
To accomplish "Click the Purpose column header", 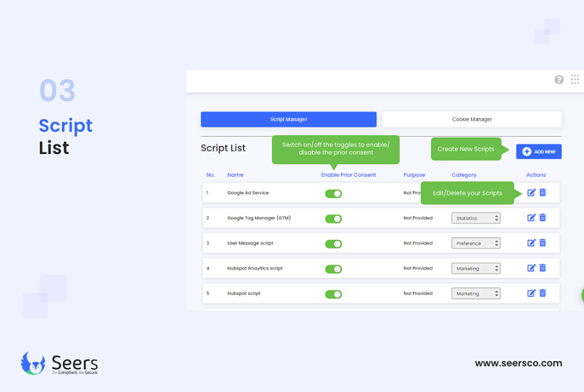I will click(x=414, y=175).
